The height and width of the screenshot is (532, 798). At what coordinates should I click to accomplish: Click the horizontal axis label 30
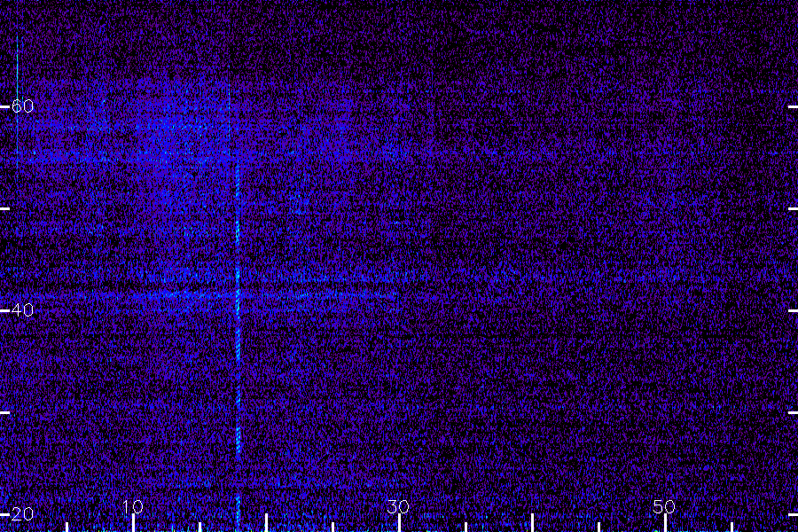[x=398, y=506]
